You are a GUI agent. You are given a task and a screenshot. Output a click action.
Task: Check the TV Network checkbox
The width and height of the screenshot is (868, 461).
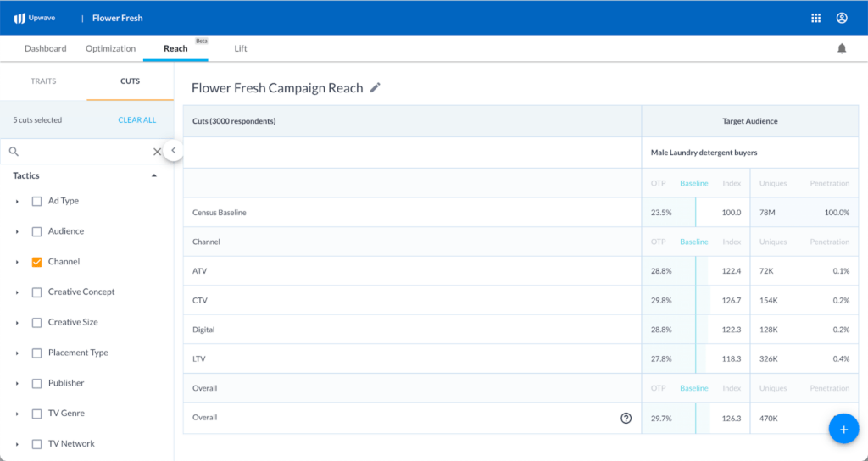tap(36, 444)
